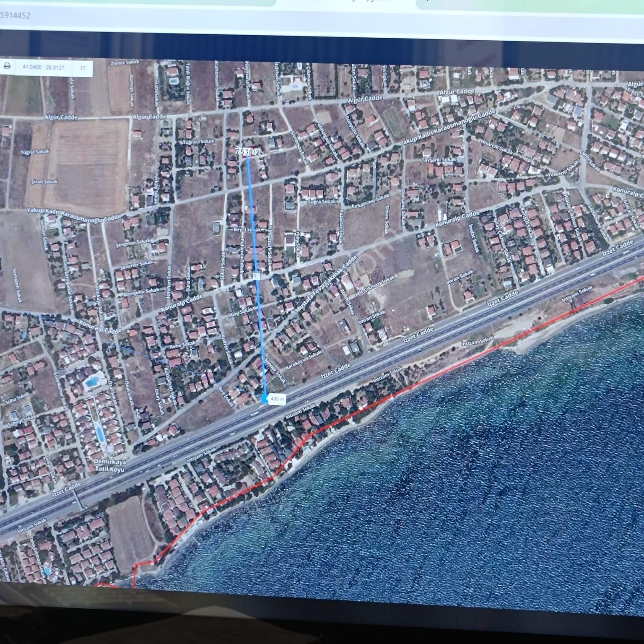Click the Alungehir Sokak label

141,291
